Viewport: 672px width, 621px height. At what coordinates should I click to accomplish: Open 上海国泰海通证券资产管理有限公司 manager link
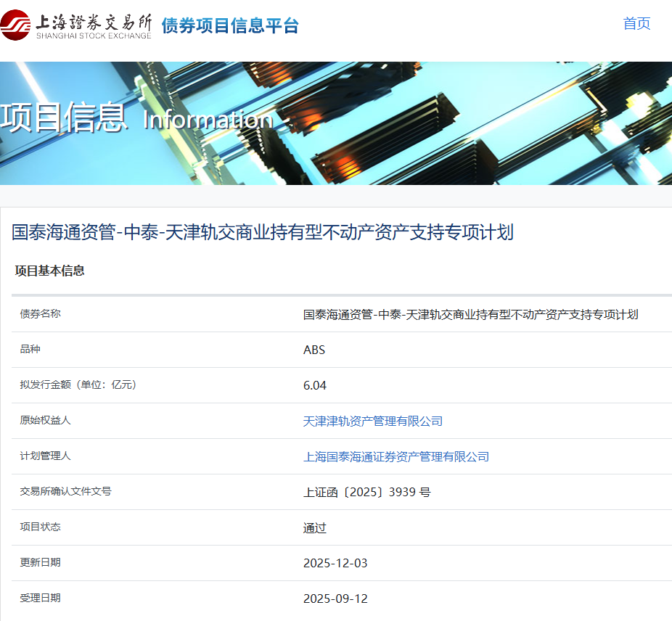coord(396,457)
